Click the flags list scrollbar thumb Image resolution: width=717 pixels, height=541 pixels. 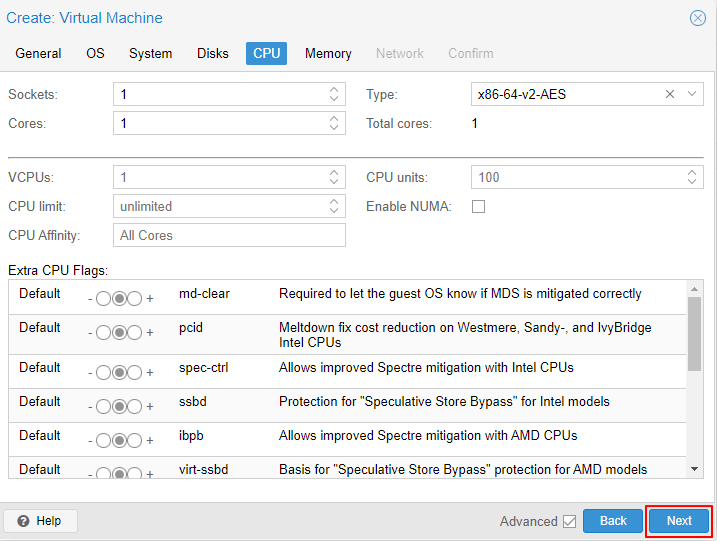pyautogui.click(x=694, y=334)
